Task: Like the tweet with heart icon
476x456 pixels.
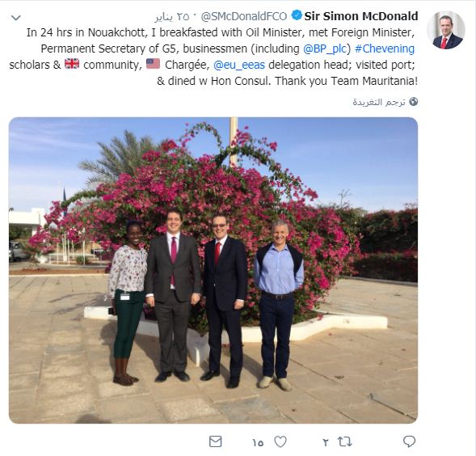Action: [280, 441]
